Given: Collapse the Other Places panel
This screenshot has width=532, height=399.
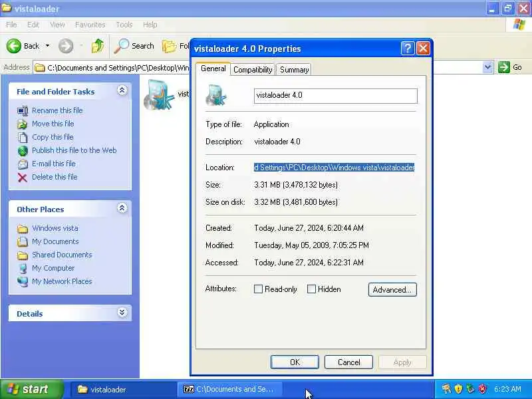Looking at the screenshot, I should tap(122, 208).
